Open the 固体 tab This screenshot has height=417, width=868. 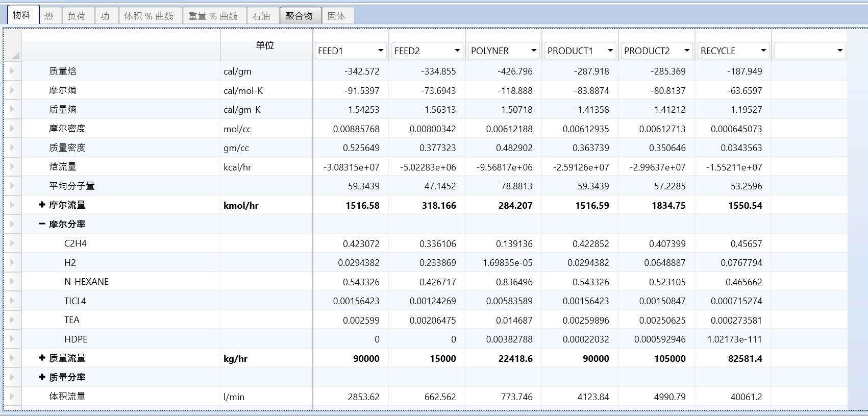337,16
